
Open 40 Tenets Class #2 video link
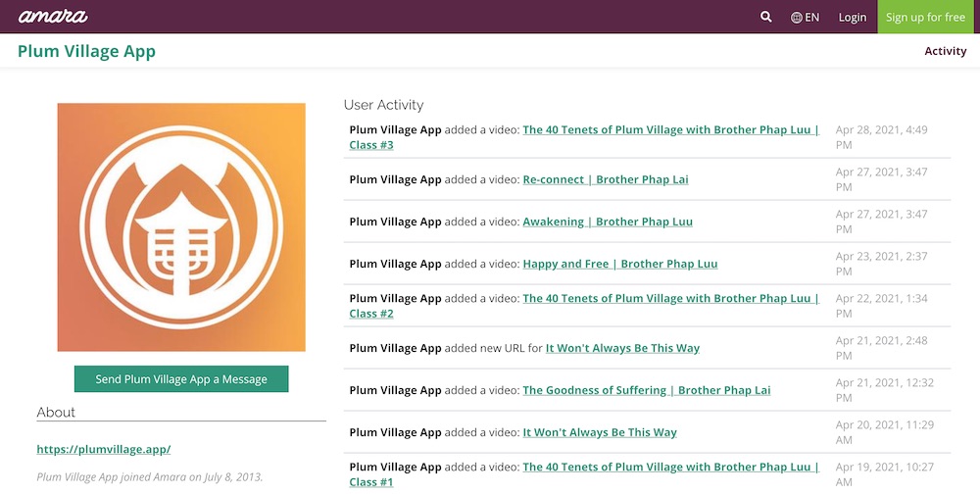[584, 306]
